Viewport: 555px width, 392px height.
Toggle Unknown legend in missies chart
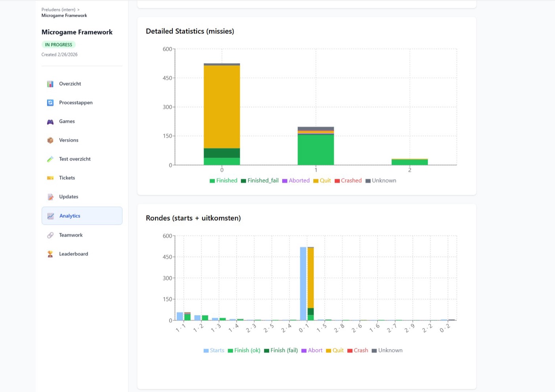[381, 181]
